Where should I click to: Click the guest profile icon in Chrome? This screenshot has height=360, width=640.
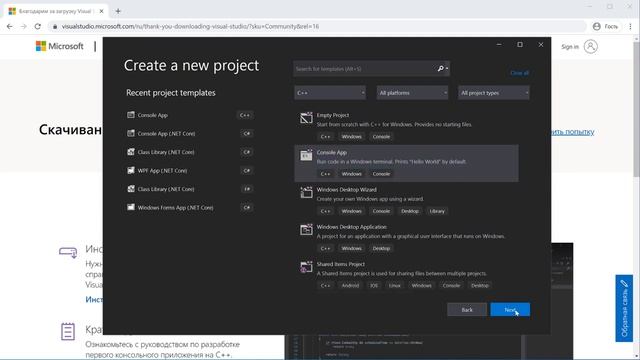pos(597,26)
